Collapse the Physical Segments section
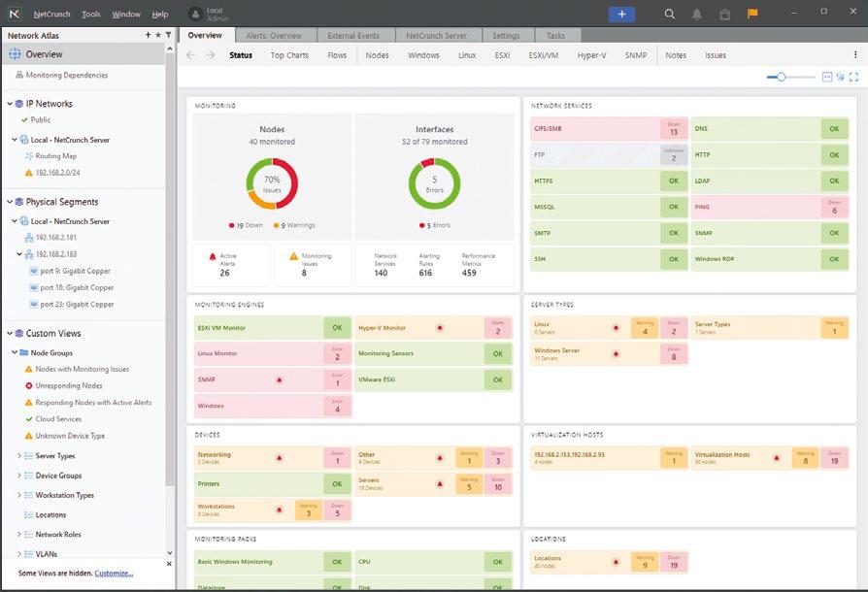The height and width of the screenshot is (592, 868). [x=10, y=202]
